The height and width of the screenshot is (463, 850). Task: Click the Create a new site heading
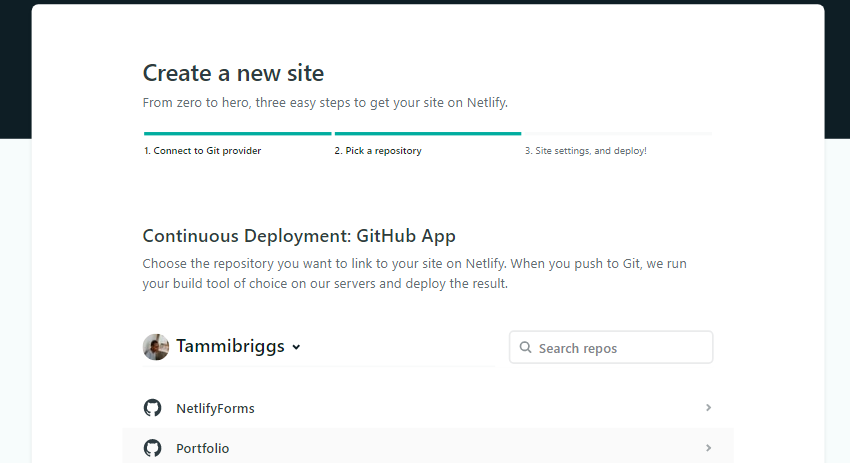(x=233, y=73)
